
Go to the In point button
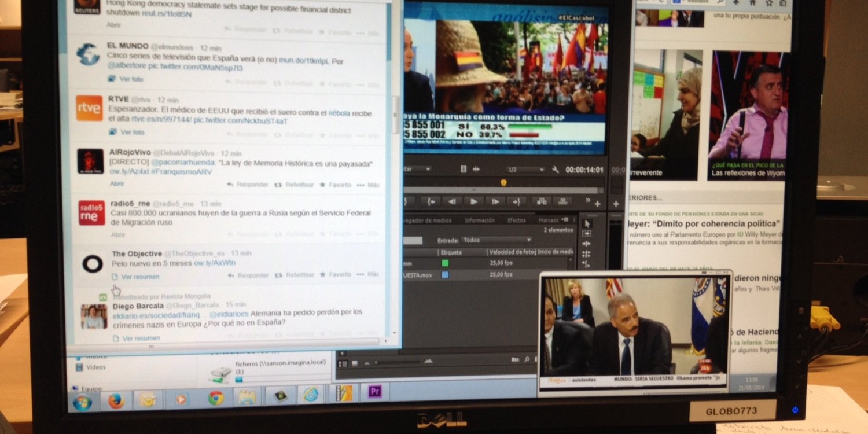[431, 201]
